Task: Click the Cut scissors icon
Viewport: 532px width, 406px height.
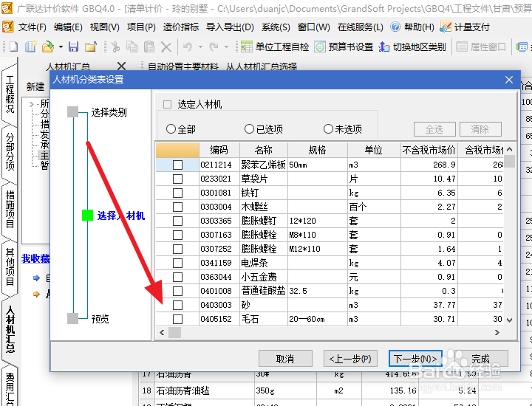Action: coord(115,47)
